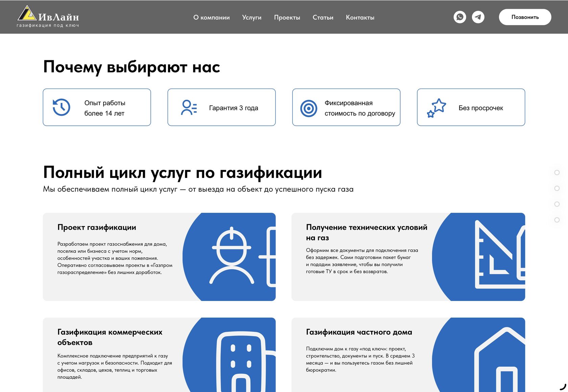
Task: Click the ruler triangle icon in technical conditions card
Action: [x=500, y=254]
